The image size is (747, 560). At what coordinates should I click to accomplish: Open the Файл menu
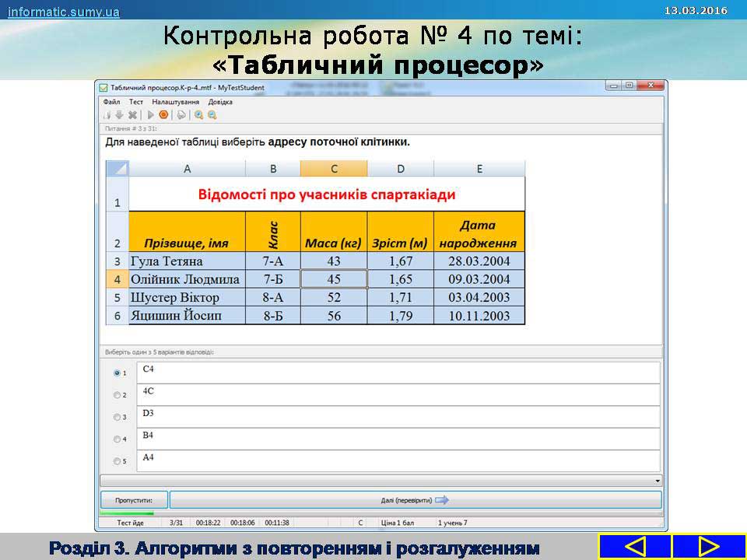pos(111,102)
